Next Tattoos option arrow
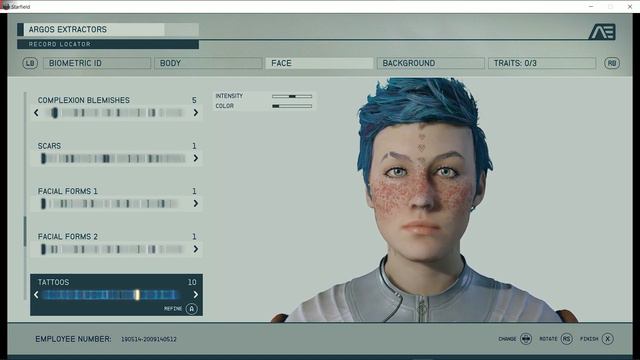Image resolution: width=640 pixels, height=360 pixels. pyautogui.click(x=196, y=295)
